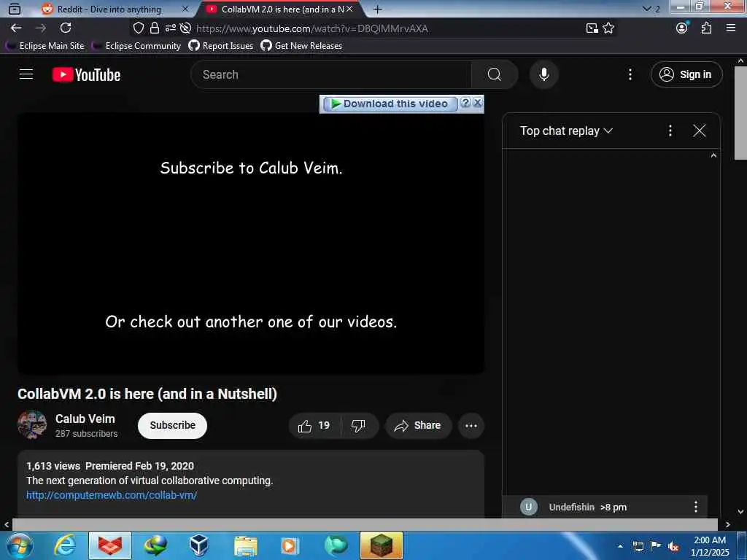Go to YouTube home via logo

(x=86, y=75)
